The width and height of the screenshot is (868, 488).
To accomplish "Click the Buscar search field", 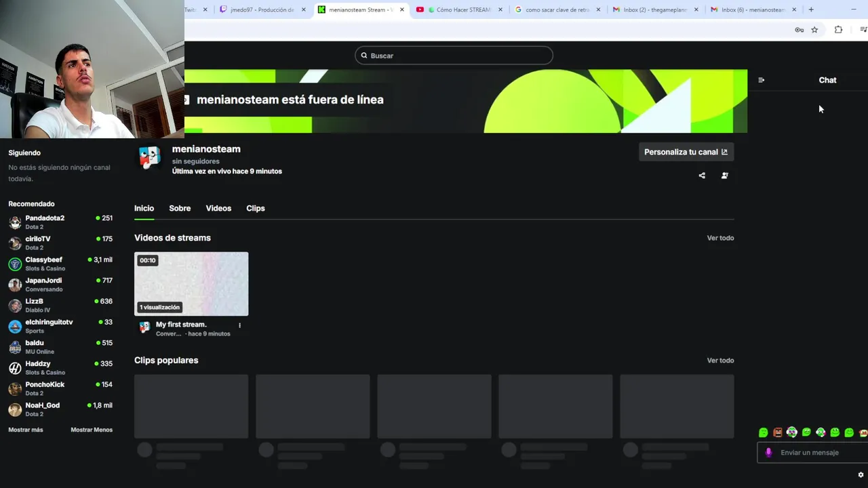I will click(454, 56).
